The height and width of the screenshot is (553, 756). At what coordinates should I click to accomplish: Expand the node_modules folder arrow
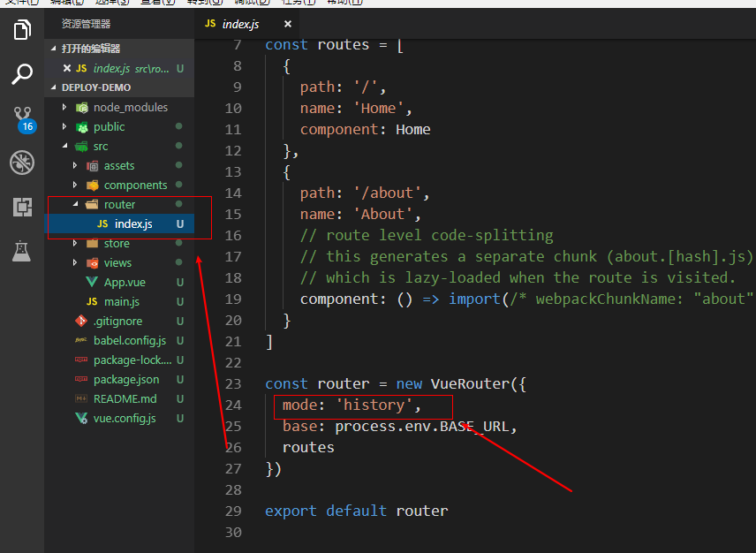click(x=64, y=107)
